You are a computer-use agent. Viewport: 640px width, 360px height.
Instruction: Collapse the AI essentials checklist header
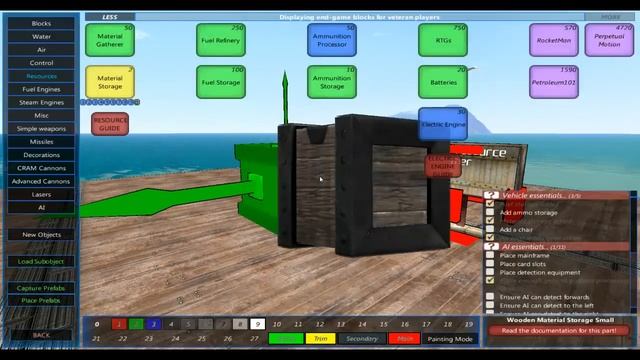(x=556, y=247)
